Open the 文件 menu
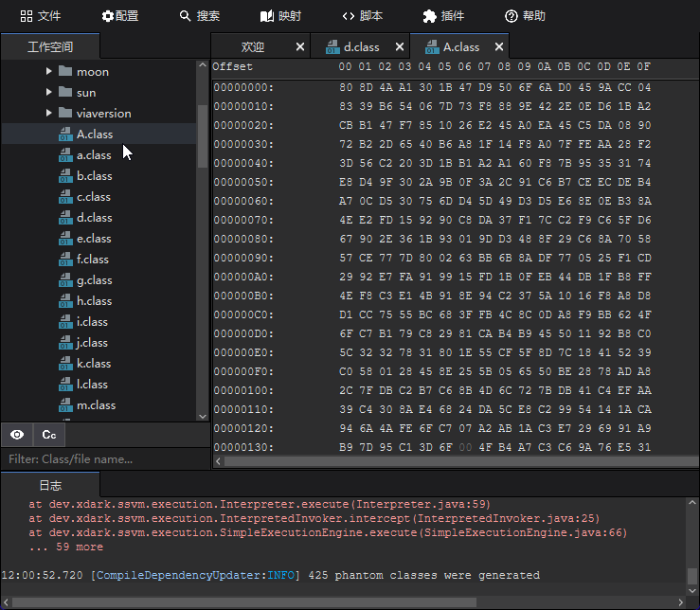Image resolution: width=700 pixels, height=610 pixels. 40,16
